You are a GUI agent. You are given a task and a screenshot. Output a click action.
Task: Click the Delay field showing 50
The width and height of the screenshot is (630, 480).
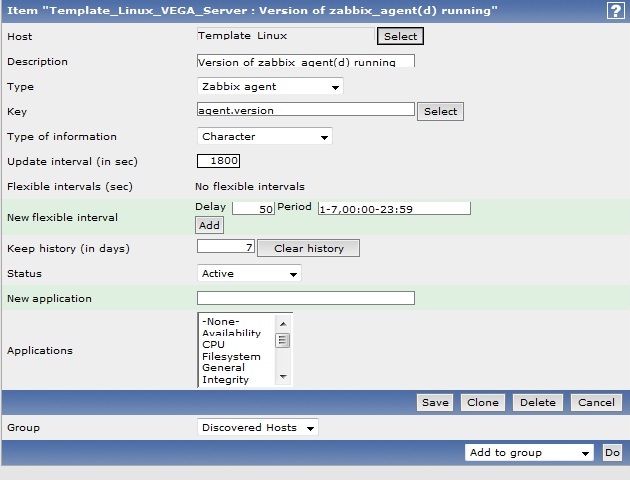[x=253, y=208]
